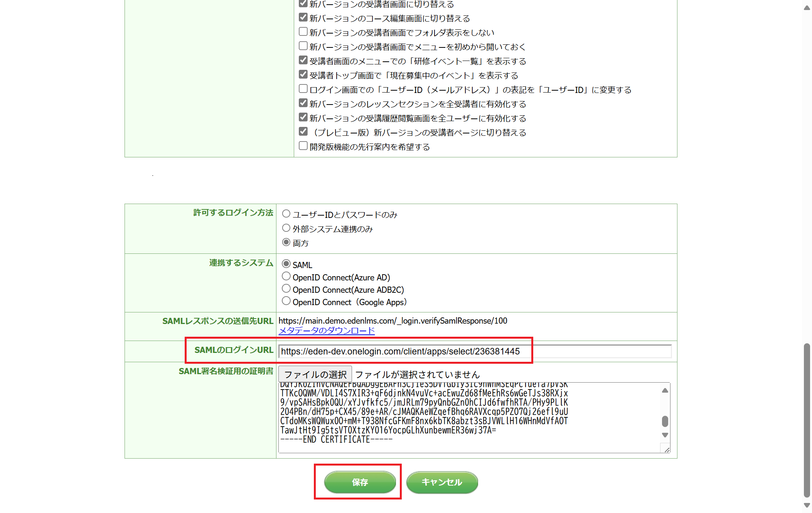Screen dimensions: 812x513
Task: Enable 開発版機能の先行案内を希望する checkbox
Action: pyautogui.click(x=303, y=146)
